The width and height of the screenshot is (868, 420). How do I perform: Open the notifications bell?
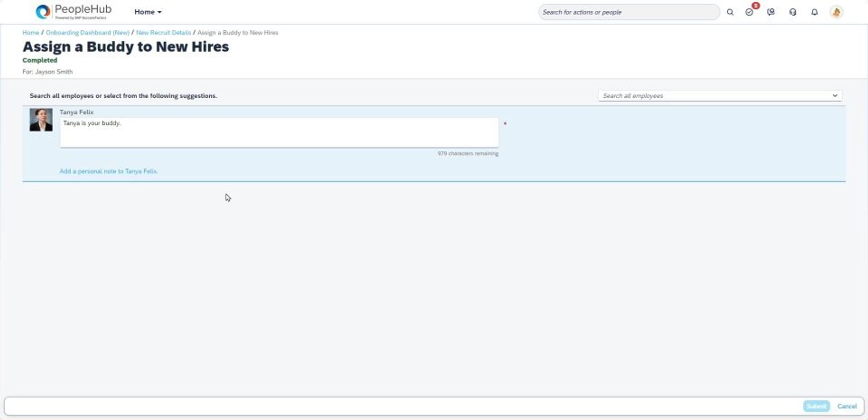point(814,12)
